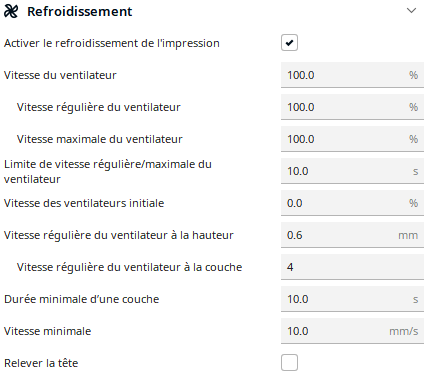Select the ventilateur à la couche field
The height and width of the screenshot is (377, 432).
(x=352, y=267)
